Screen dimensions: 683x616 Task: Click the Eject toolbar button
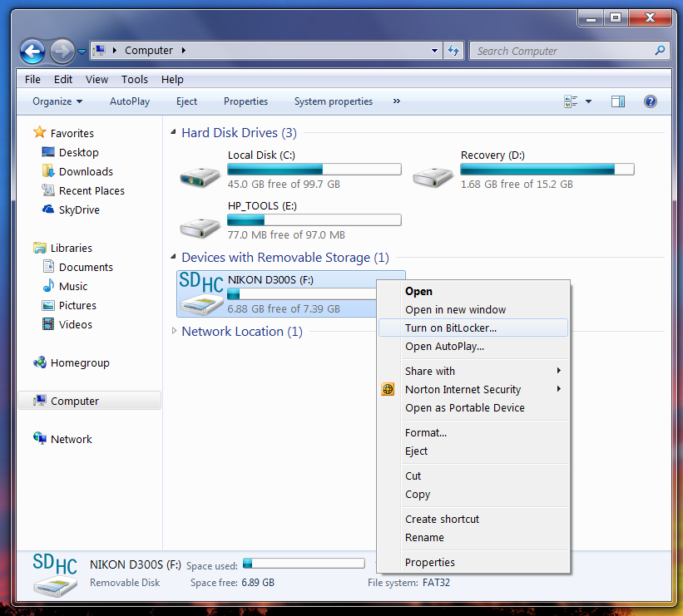point(186,101)
